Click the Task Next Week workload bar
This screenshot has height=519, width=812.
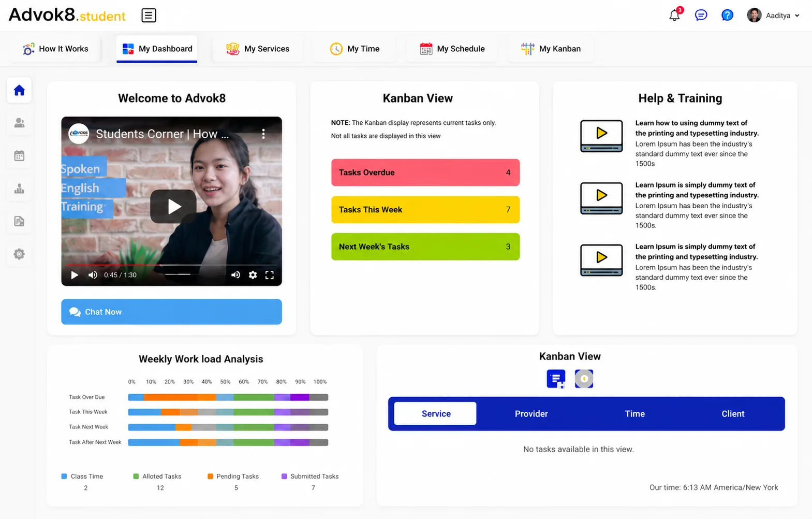(228, 427)
